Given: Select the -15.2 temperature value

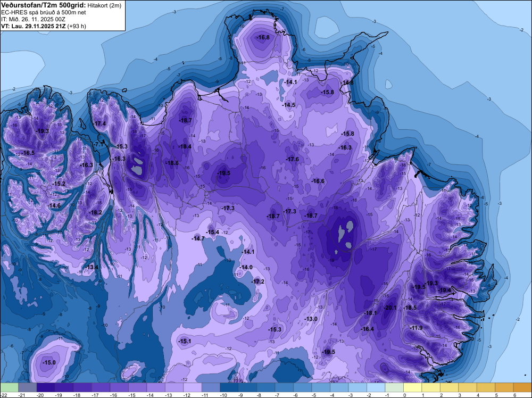Looking at the screenshot, I should (x=59, y=184).
